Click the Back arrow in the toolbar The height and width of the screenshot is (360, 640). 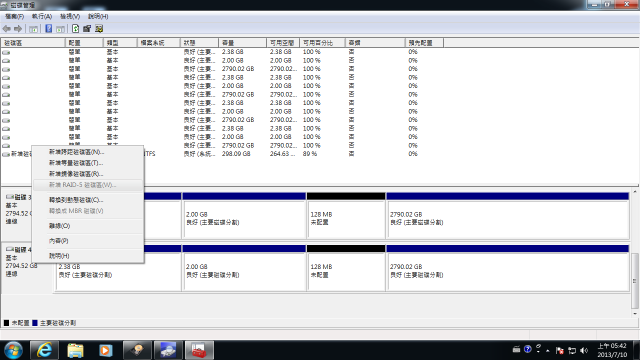(7, 29)
